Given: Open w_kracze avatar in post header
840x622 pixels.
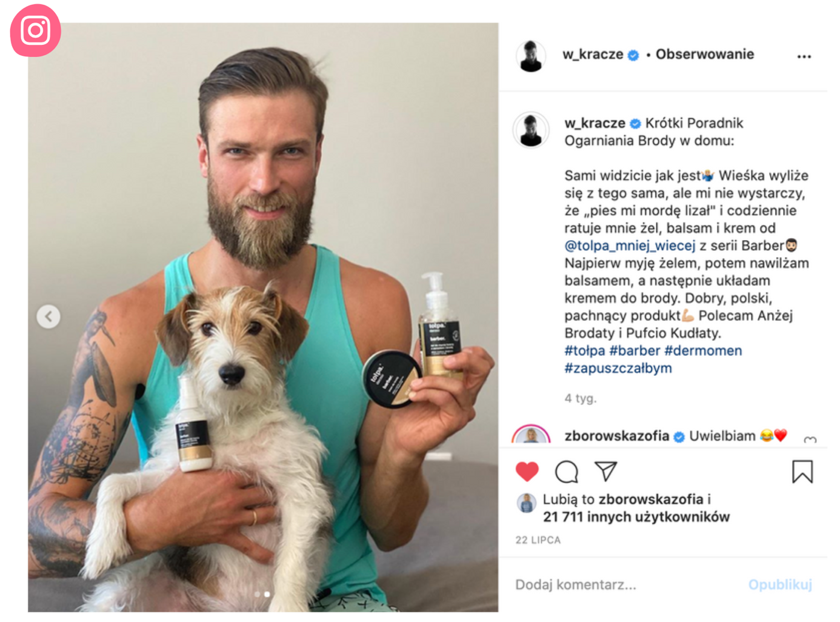Looking at the screenshot, I should [531, 56].
